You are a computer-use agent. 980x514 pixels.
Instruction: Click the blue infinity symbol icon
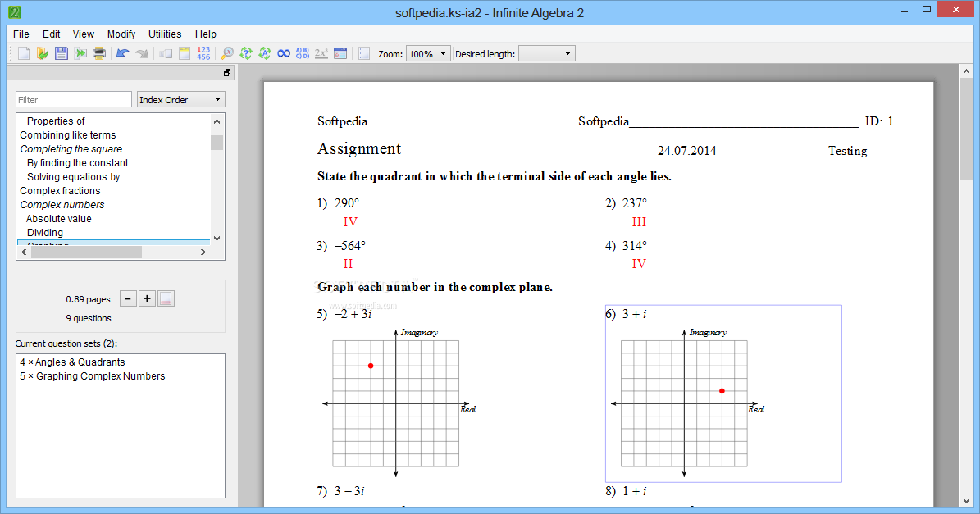284,54
